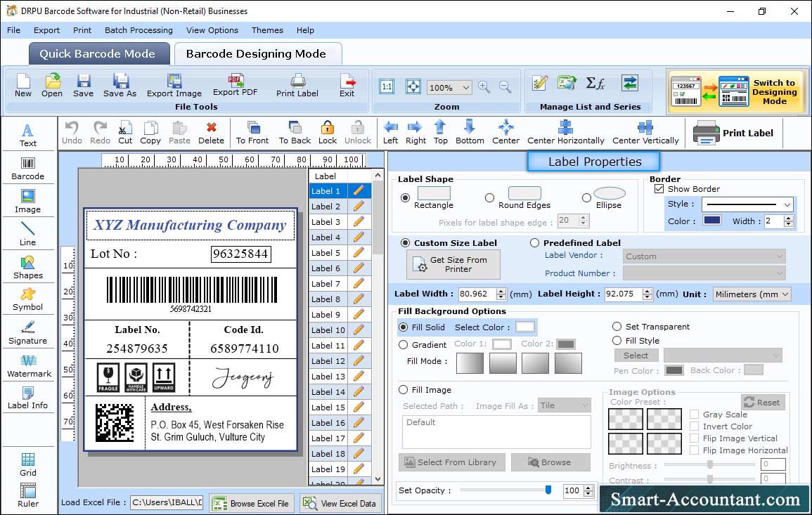Click Save As icon
The height and width of the screenshot is (515, 812).
coord(120,86)
